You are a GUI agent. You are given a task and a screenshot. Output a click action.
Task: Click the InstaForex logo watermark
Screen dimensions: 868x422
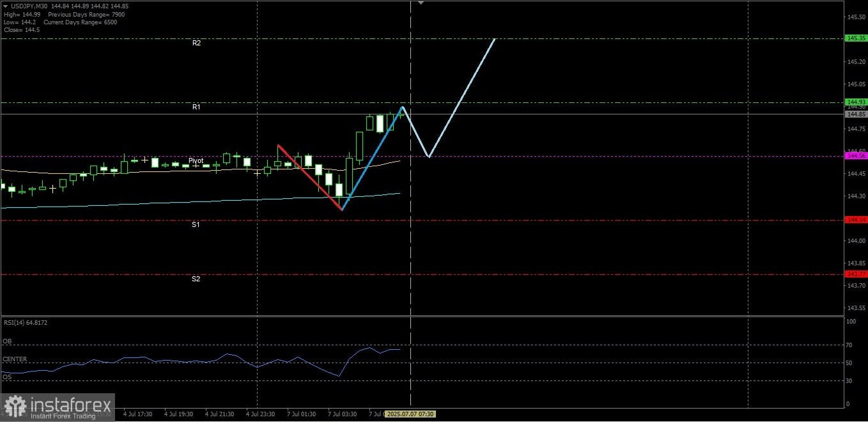(58, 407)
